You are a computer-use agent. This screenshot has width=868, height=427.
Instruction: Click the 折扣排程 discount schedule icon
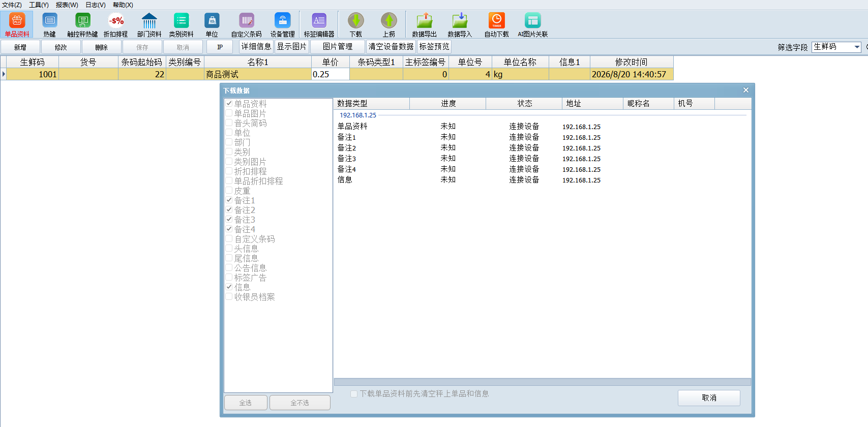click(116, 24)
